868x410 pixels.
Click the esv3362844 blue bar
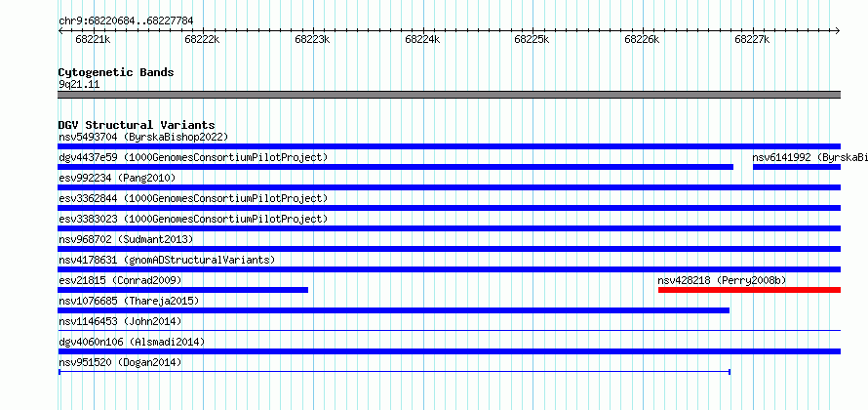(x=449, y=208)
